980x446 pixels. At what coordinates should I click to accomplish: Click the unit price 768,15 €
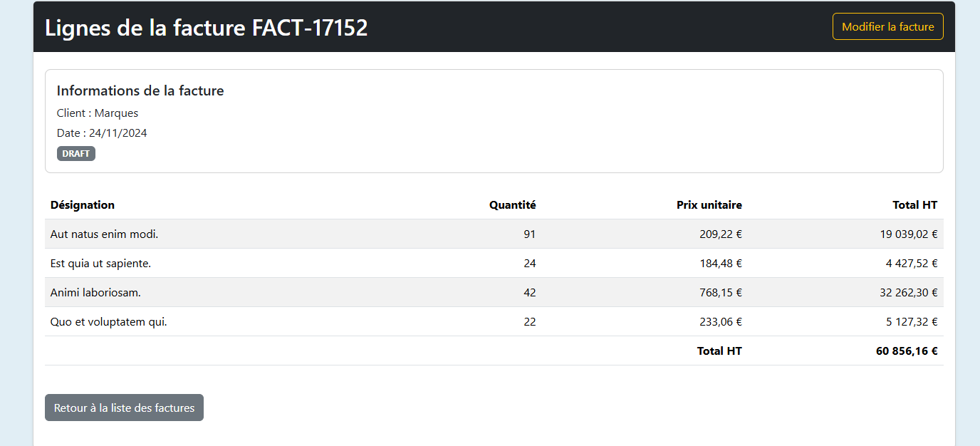point(721,292)
